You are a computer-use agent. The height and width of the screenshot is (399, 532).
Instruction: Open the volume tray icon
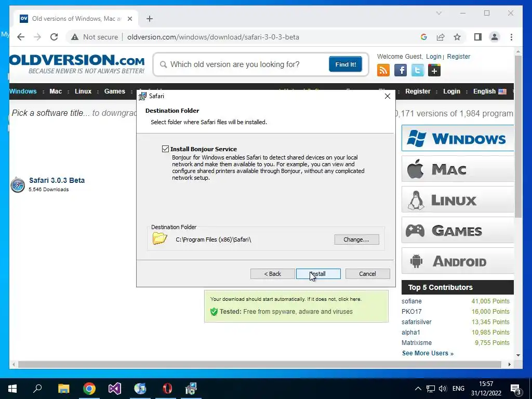(x=443, y=389)
